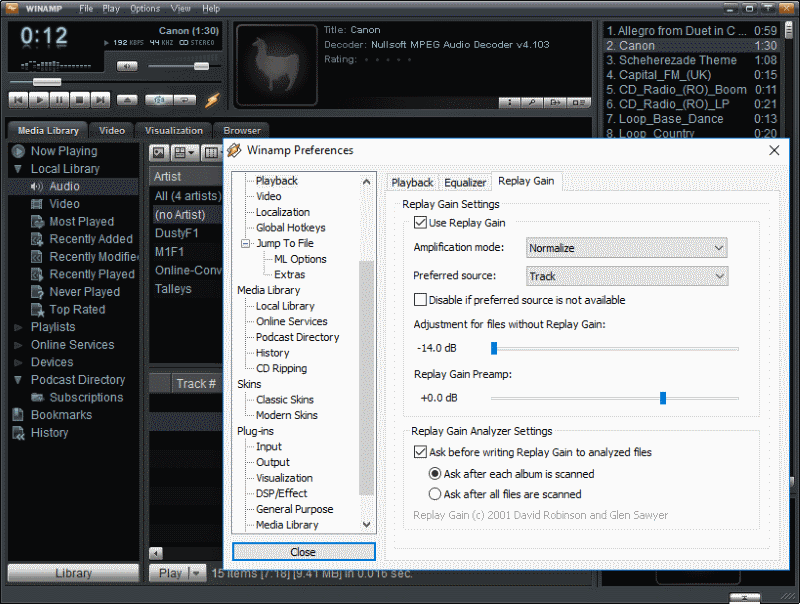This screenshot has width=800, height=604.
Task: Click the playlist editor toggle icon
Action: [x=578, y=103]
